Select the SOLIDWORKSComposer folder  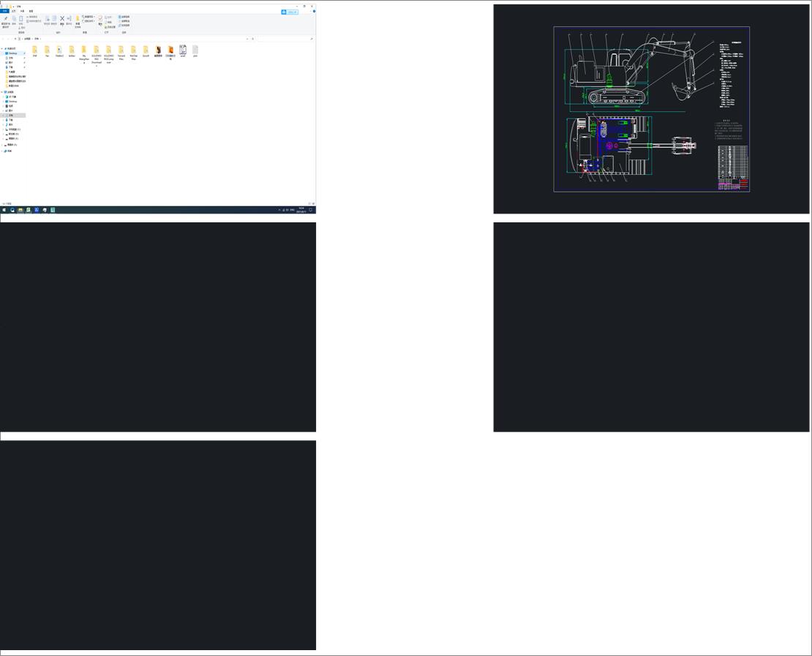(109, 55)
